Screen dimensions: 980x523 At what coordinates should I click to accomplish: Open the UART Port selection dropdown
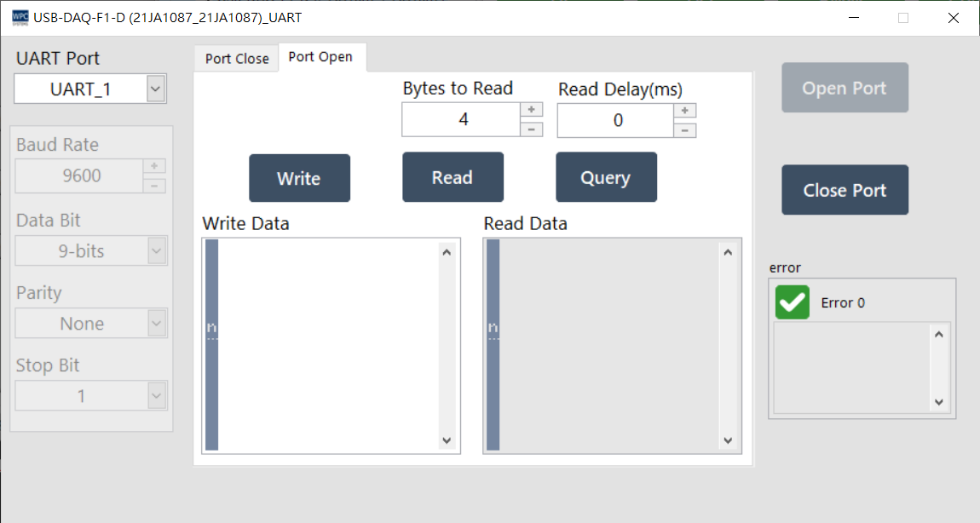155,89
